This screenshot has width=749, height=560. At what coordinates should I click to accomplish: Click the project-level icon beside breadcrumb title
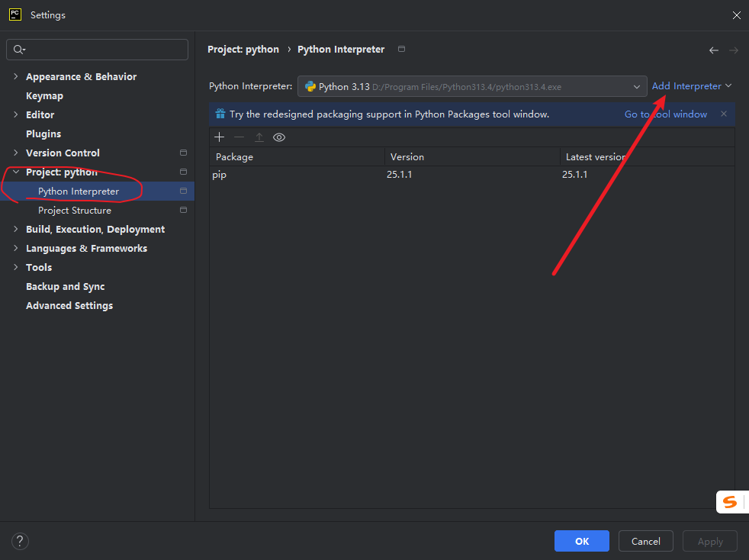click(402, 49)
